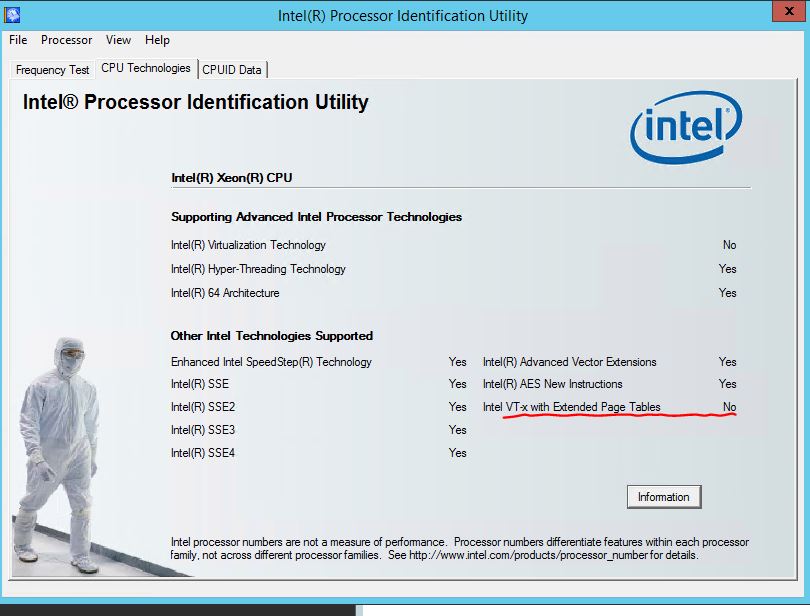This screenshot has width=810, height=616.
Task: Select the Intel(R) Virtualization Technology row
Action: pyautogui.click(x=248, y=245)
